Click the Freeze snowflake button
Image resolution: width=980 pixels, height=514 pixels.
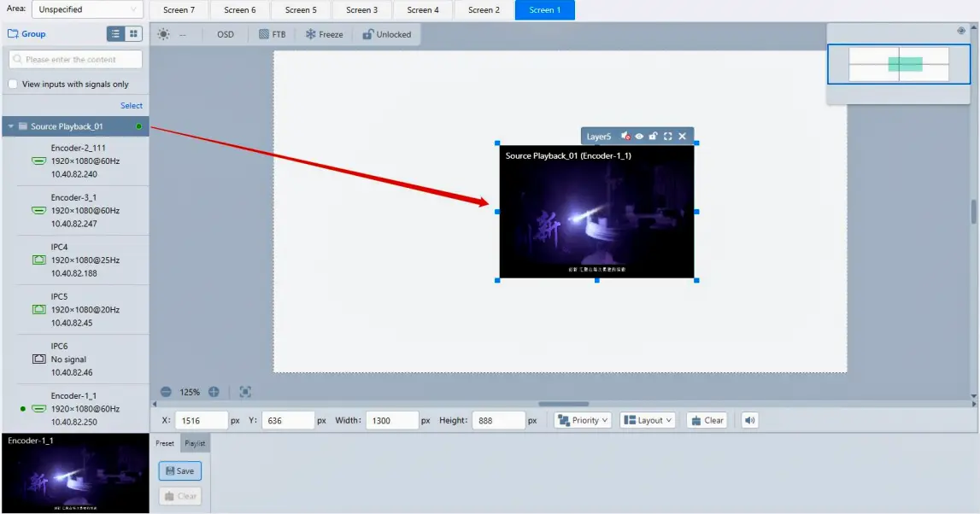pyautogui.click(x=324, y=35)
